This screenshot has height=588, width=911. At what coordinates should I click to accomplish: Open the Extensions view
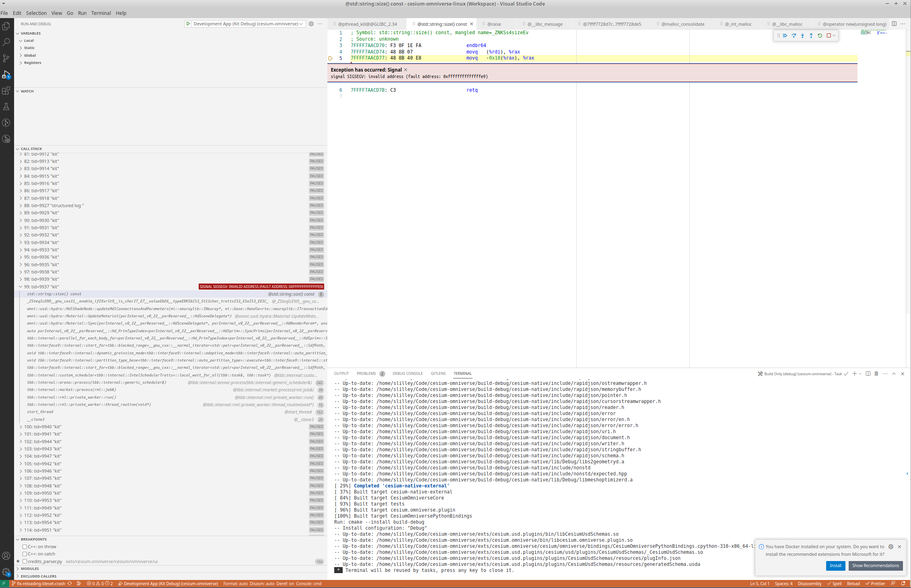coord(6,91)
